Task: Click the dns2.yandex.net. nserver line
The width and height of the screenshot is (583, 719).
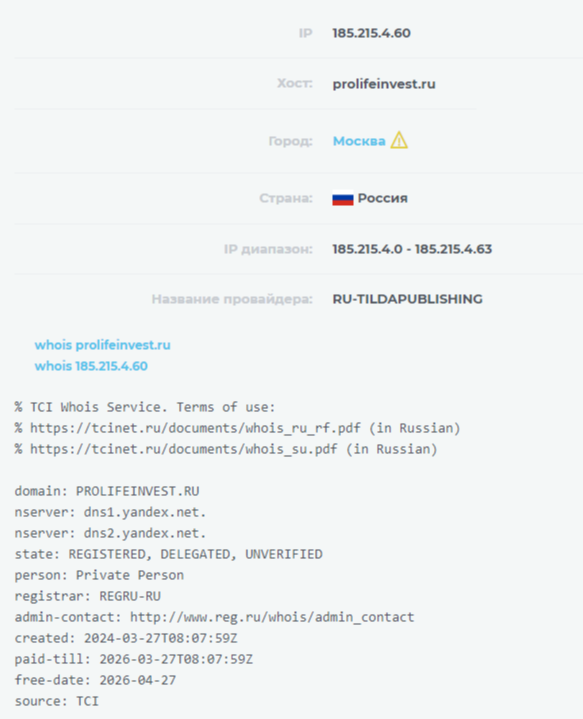Action: click(x=111, y=533)
